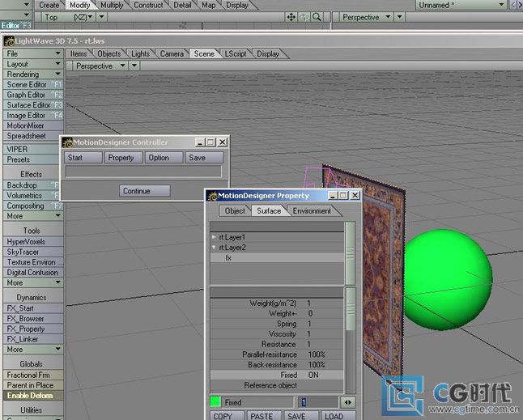This screenshot has height=420, width=523.
Task: Click FX_Start in Dynamics
Action: (x=32, y=308)
